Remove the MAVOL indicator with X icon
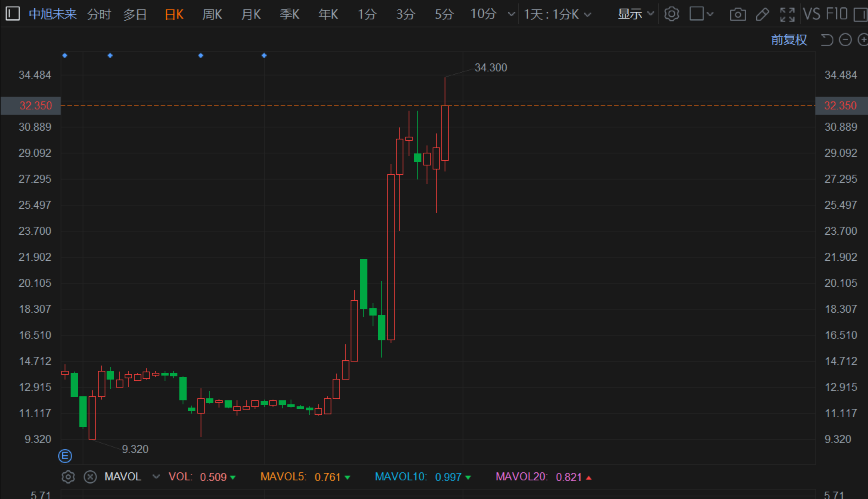The height and width of the screenshot is (499, 868). click(91, 477)
